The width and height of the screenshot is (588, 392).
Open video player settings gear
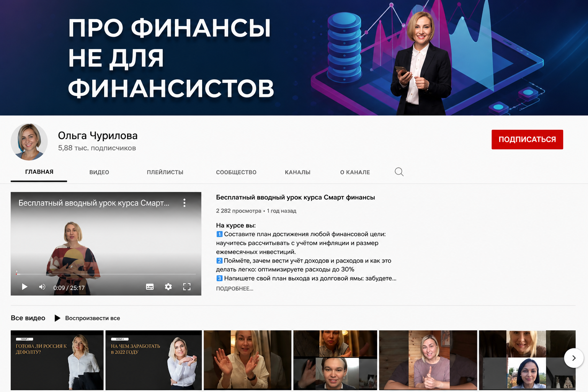[x=168, y=287]
